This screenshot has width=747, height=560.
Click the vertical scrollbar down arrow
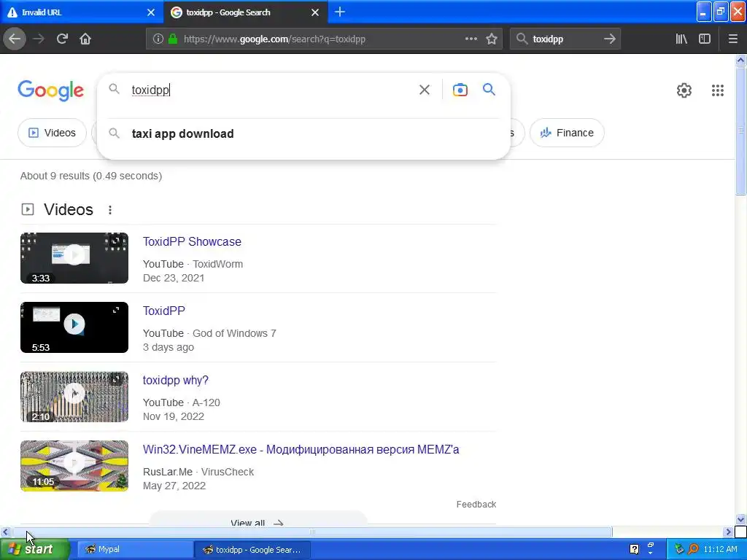point(740,519)
